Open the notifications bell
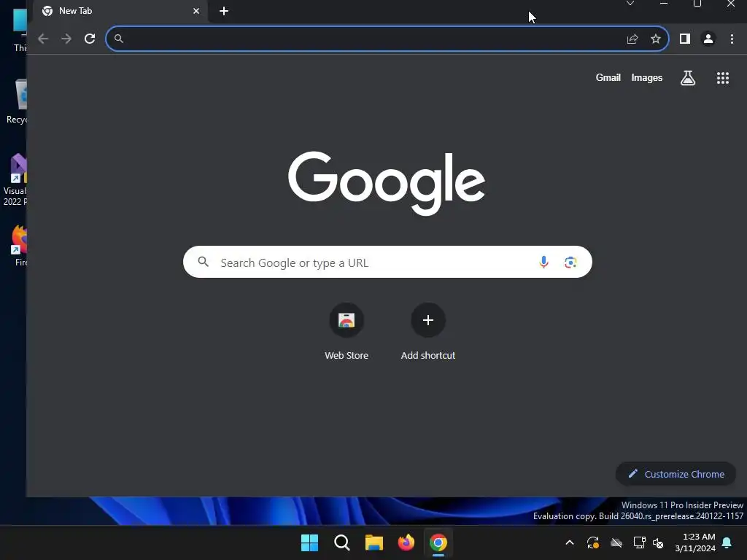The width and height of the screenshot is (747, 560). 727,542
